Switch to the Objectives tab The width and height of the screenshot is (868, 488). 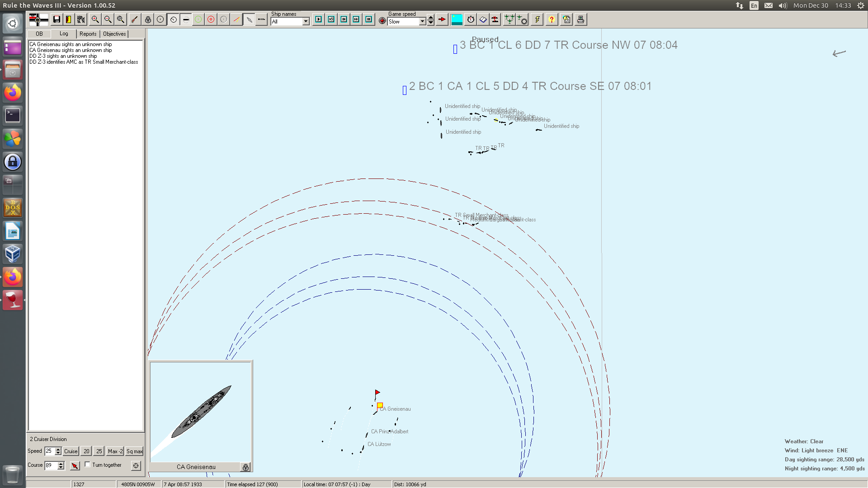coord(114,34)
